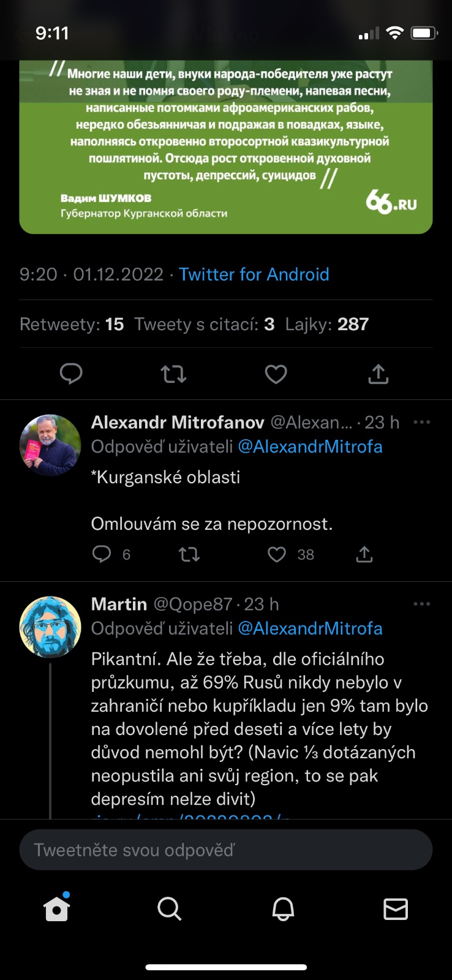
Task: Retweet Mitrofanov's correction reply
Action: 189,554
